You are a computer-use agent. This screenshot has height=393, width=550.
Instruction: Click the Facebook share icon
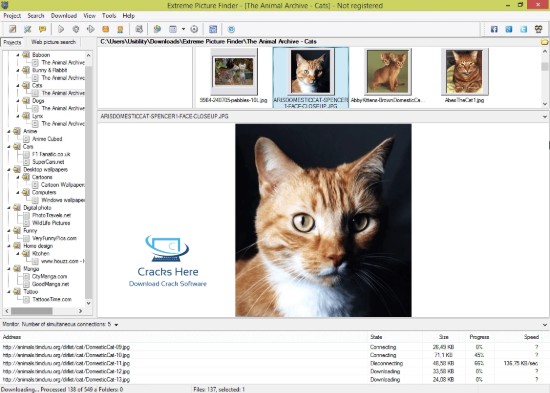pyautogui.click(x=494, y=29)
